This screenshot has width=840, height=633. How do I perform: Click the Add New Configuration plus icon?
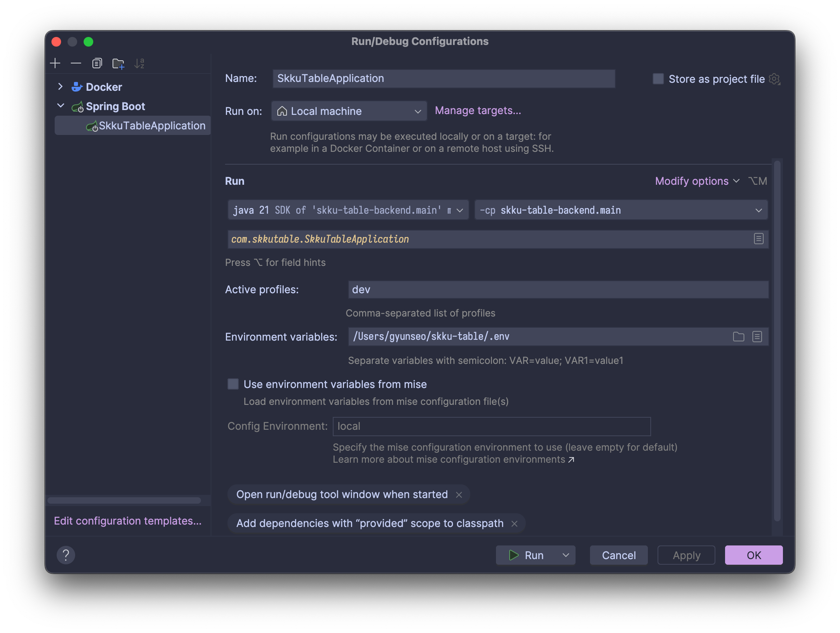(x=55, y=63)
